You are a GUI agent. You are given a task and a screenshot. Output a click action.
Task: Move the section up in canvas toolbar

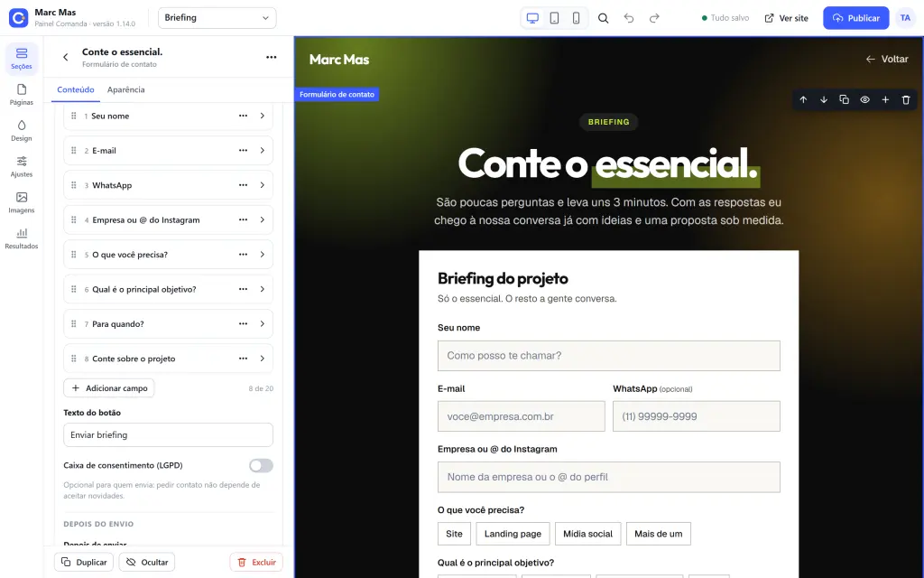click(x=803, y=99)
